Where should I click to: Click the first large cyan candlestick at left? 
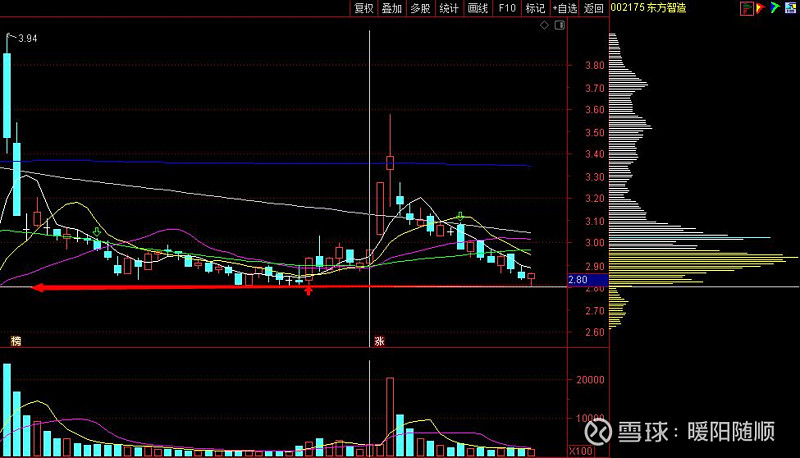point(7,95)
